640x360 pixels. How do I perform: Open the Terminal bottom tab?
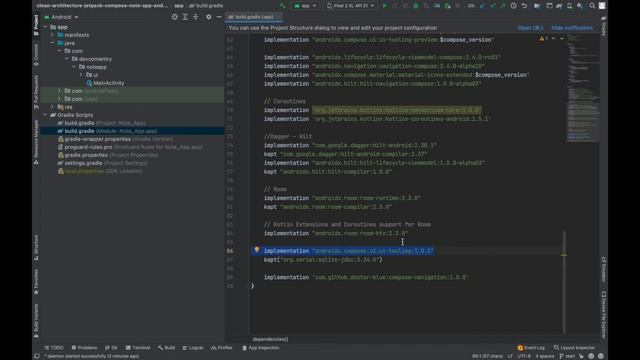(138, 348)
